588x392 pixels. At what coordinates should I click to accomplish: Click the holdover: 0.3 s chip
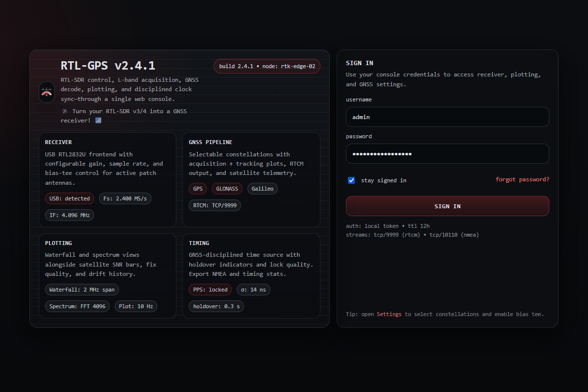pyautogui.click(x=216, y=306)
